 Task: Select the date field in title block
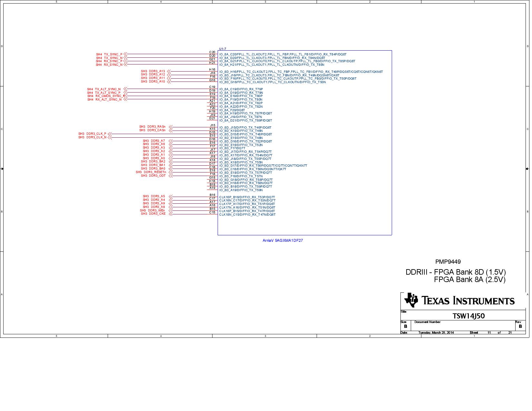click(x=436, y=333)
